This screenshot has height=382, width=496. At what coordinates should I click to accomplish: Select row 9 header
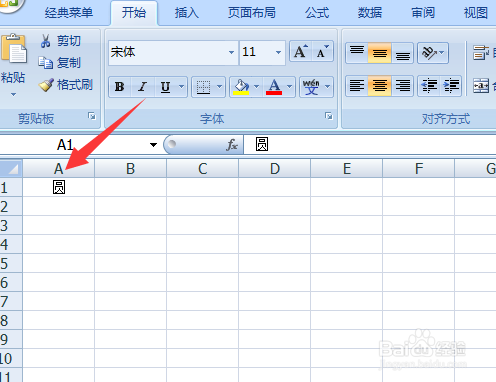point(11,339)
